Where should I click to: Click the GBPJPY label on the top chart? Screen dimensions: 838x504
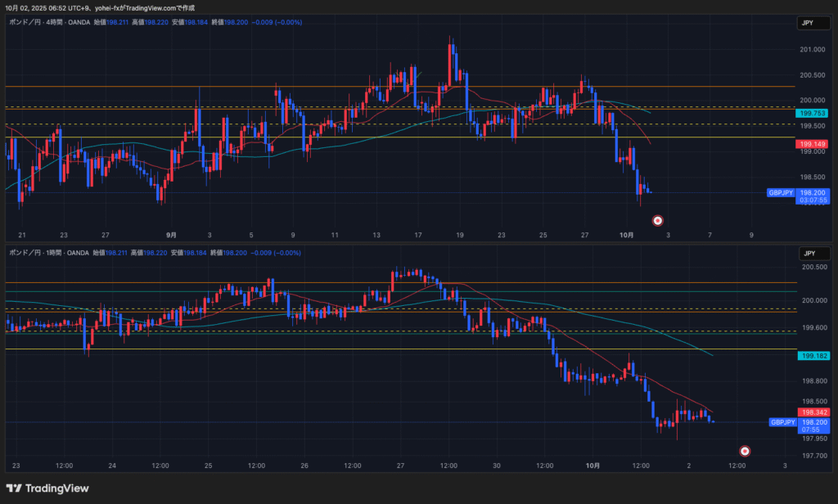[x=780, y=193]
